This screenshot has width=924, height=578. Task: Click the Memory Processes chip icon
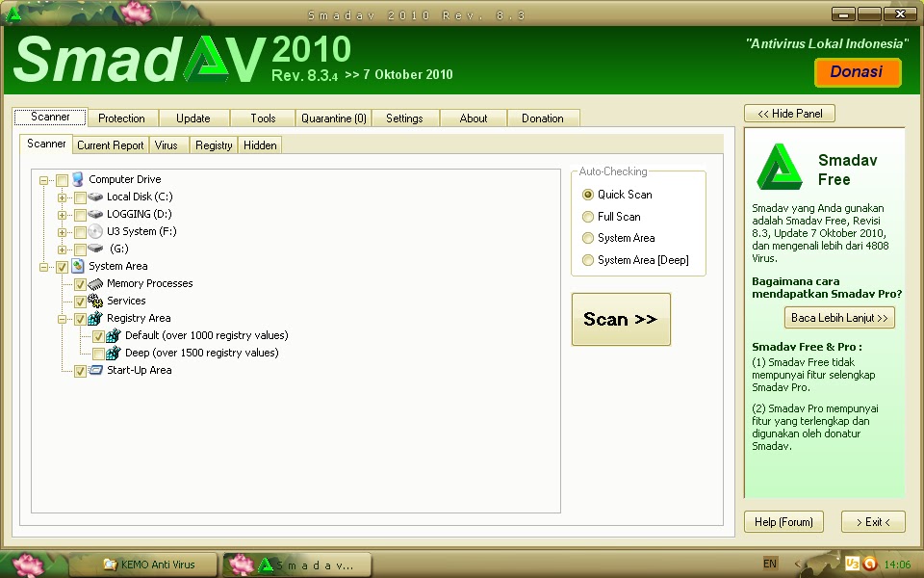pos(95,283)
